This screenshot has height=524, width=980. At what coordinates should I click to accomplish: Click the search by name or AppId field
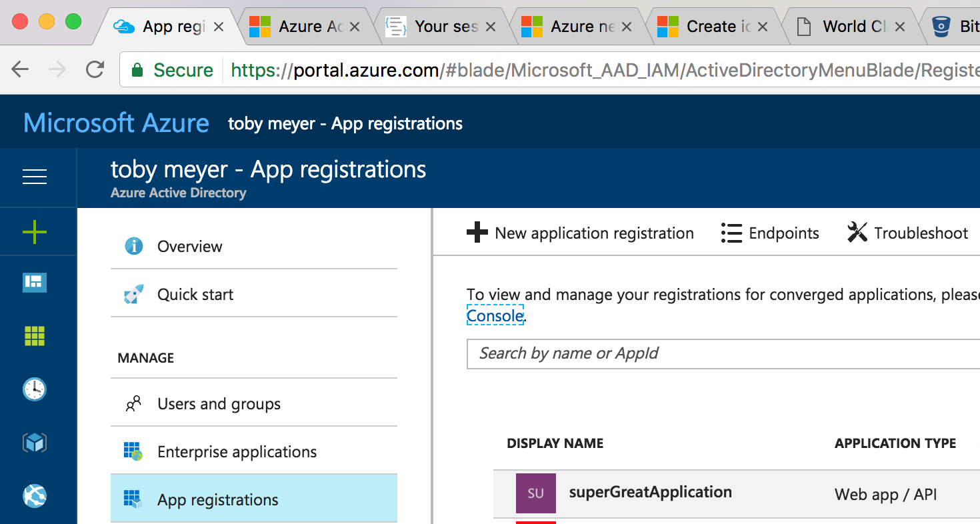[x=667, y=353]
